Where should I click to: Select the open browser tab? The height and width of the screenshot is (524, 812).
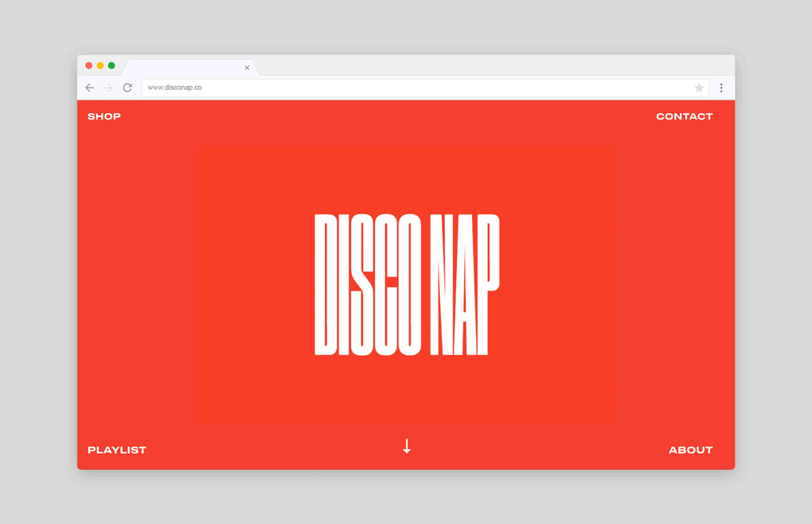[x=189, y=68]
